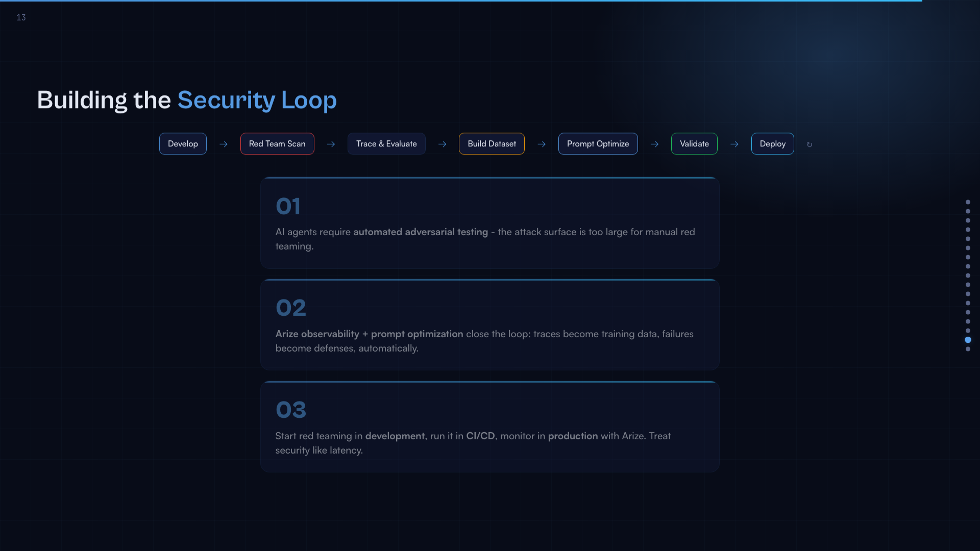Click the Trace & Evaluate step

point(386,144)
